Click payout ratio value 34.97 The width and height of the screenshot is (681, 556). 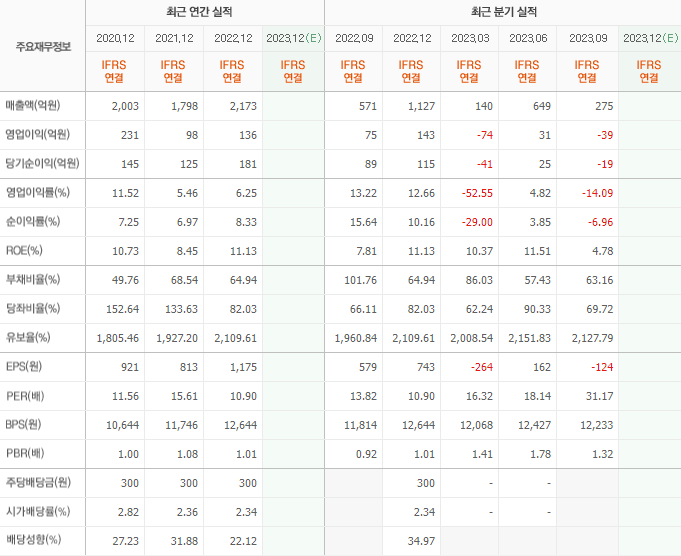tap(421, 541)
